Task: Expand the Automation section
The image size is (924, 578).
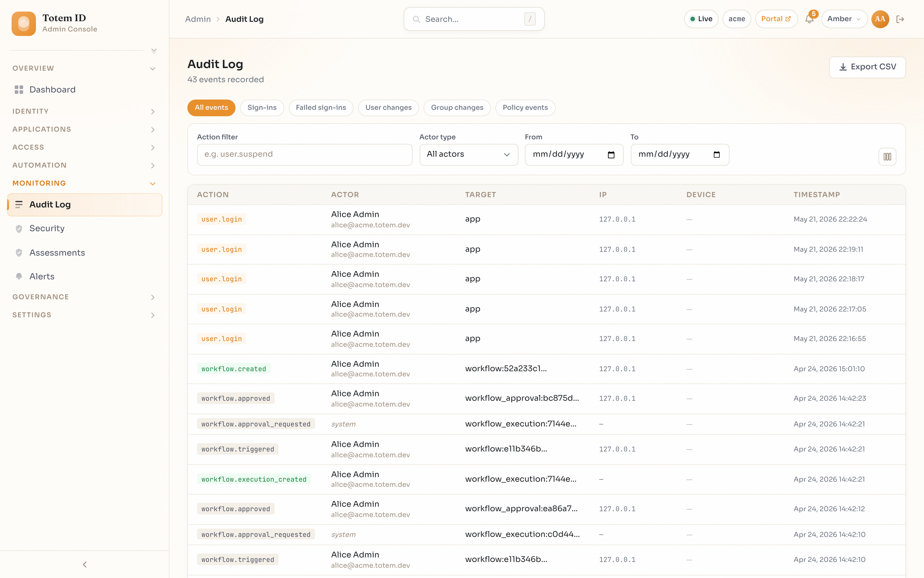Action: [x=84, y=165]
